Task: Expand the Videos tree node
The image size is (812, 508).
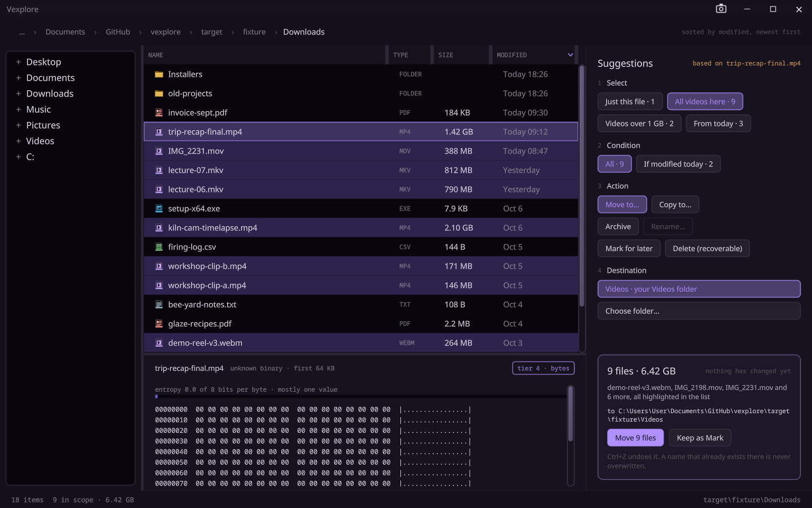Action: click(x=19, y=141)
